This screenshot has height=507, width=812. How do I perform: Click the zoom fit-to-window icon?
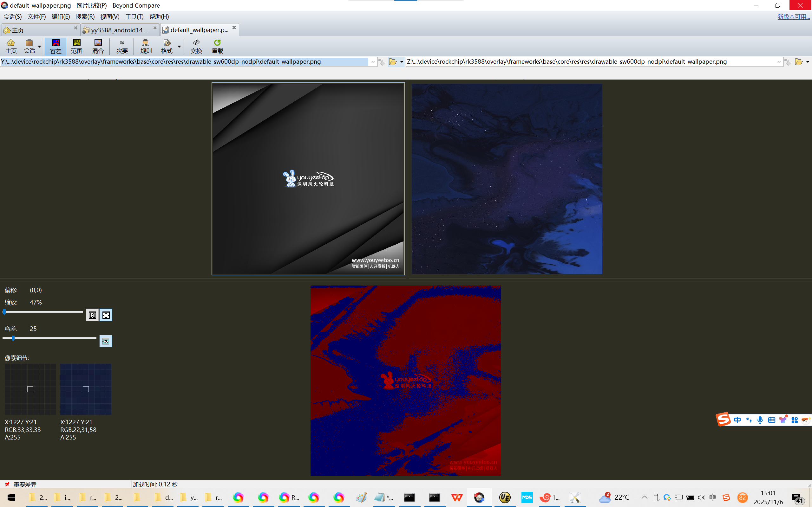click(106, 315)
